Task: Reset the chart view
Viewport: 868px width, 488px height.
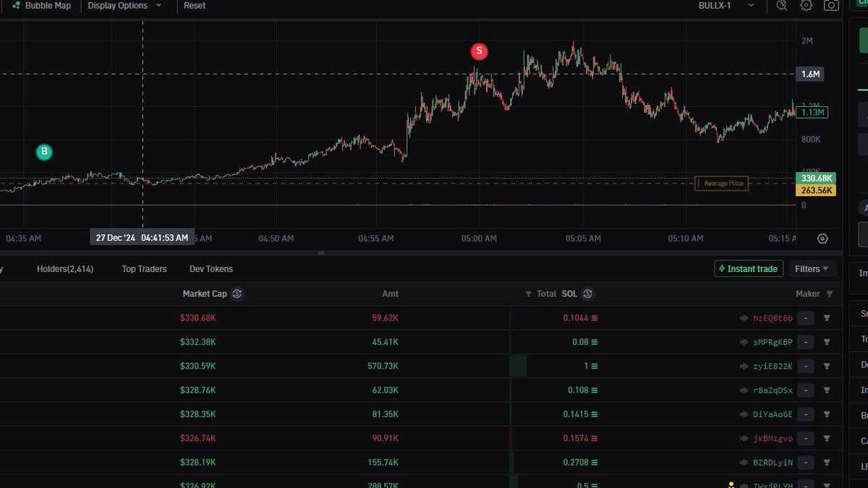Action: (x=195, y=6)
